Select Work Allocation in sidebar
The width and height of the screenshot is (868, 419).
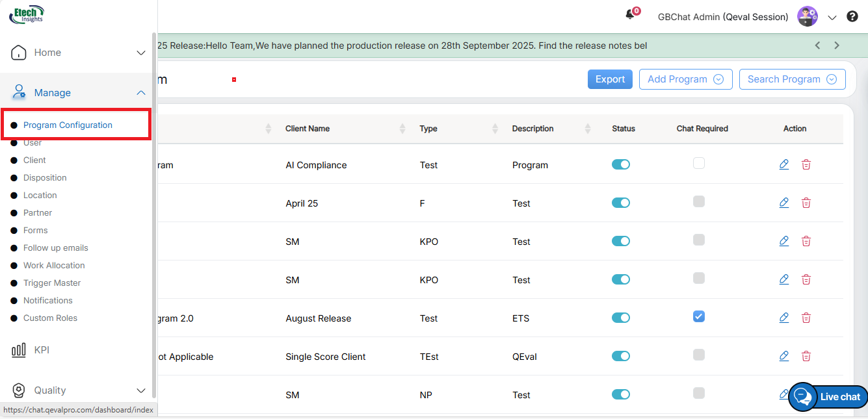[54, 265]
